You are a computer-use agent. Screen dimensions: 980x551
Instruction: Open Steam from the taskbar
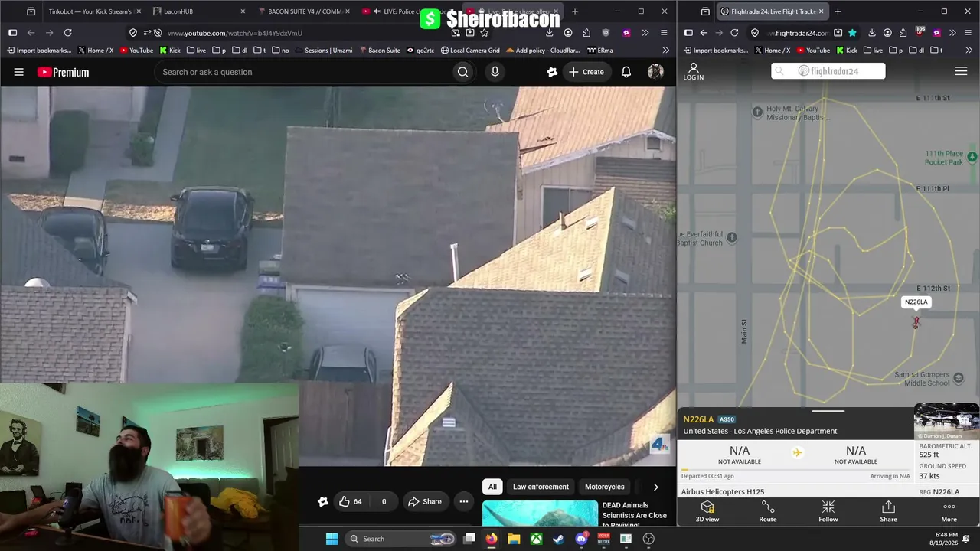(559, 539)
